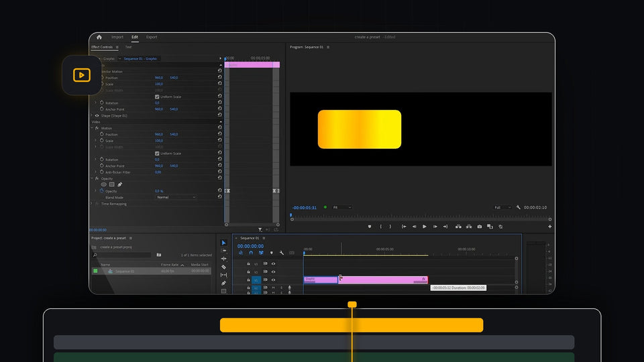
Task: Create new bin in Project panel
Action: [159, 255]
